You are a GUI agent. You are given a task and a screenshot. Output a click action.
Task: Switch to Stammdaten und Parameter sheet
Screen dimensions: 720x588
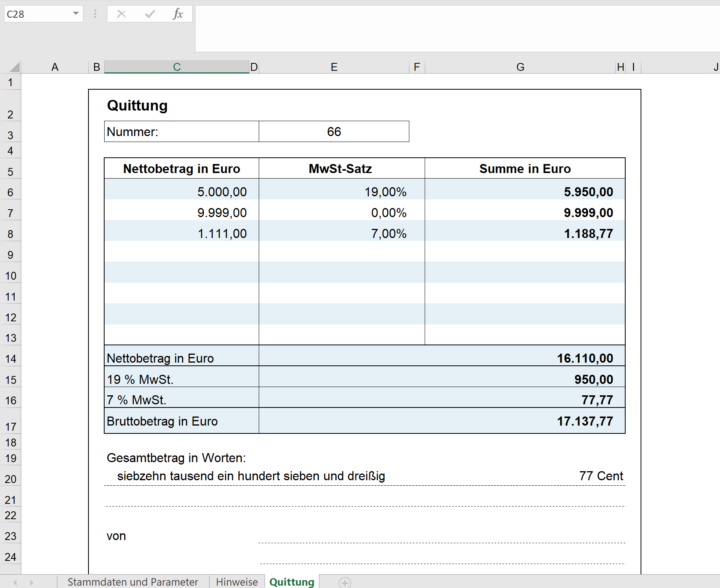point(133,582)
